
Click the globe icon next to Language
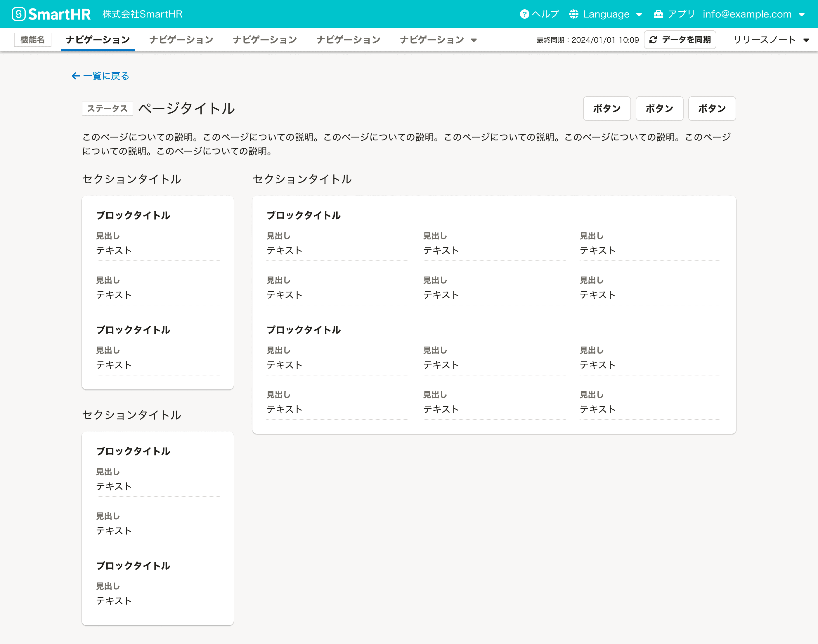click(x=573, y=14)
